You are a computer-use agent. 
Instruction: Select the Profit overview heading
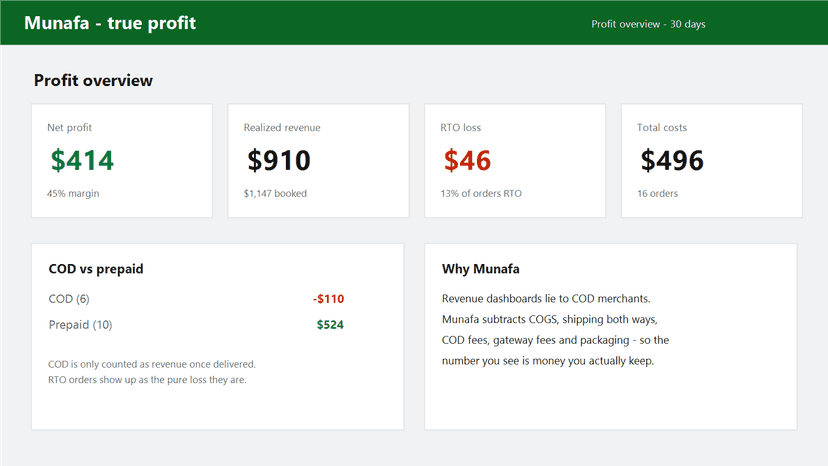(x=93, y=80)
